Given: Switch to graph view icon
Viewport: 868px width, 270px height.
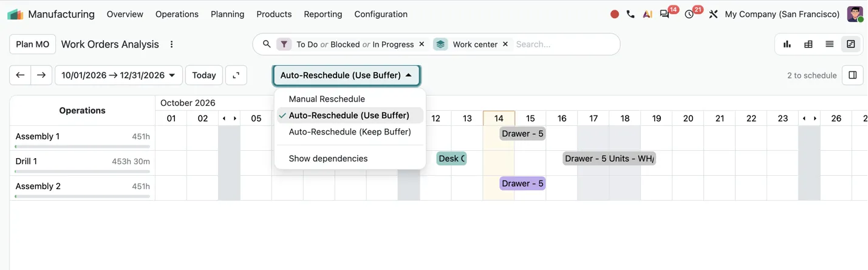Looking at the screenshot, I should pos(787,44).
